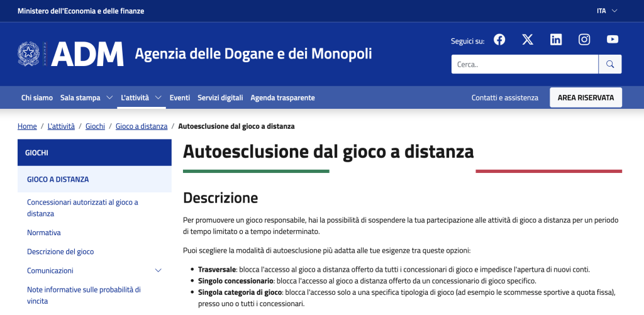Go to Home breadcrumb link
This screenshot has height=315, width=644.
[27, 126]
